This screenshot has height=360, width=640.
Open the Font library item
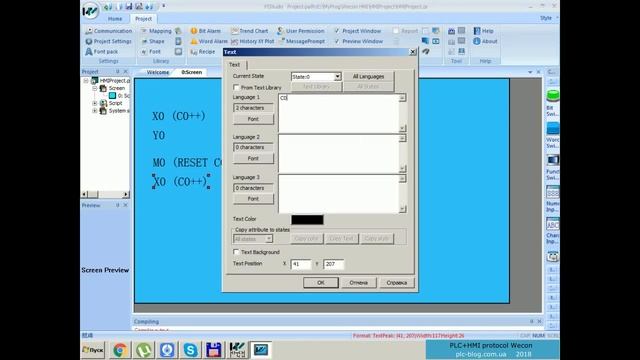[x=151, y=52]
